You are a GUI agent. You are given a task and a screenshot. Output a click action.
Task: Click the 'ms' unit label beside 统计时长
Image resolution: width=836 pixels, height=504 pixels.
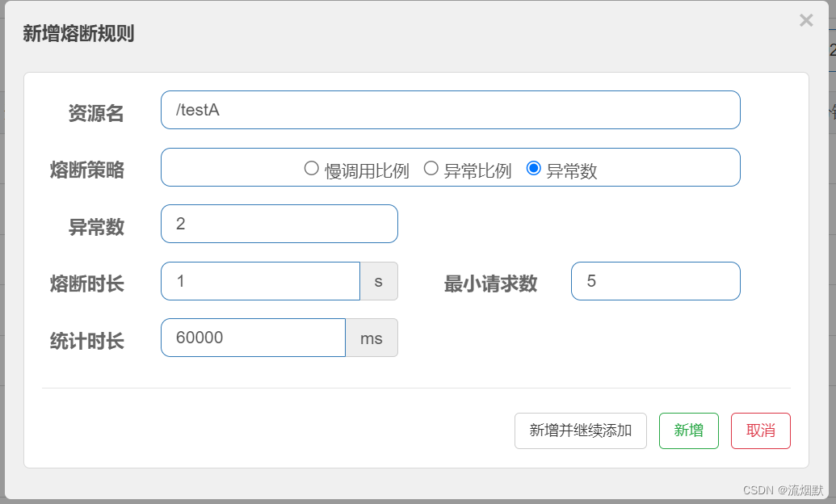(372, 338)
